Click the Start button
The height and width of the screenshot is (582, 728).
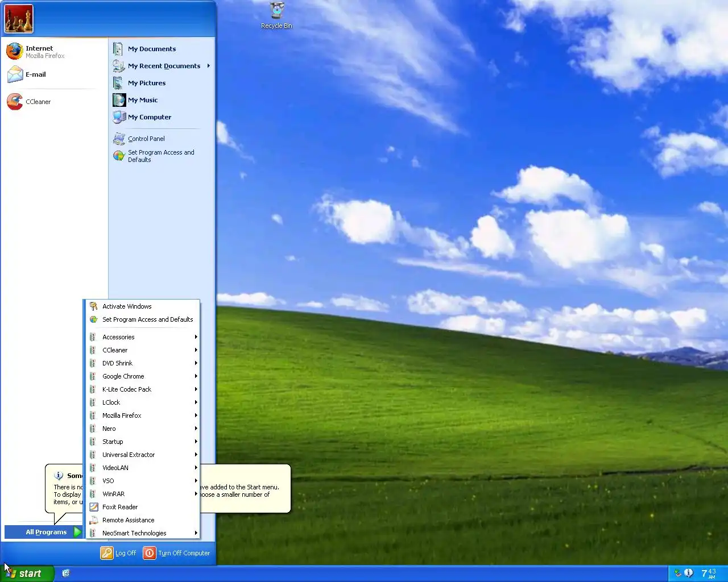27,573
